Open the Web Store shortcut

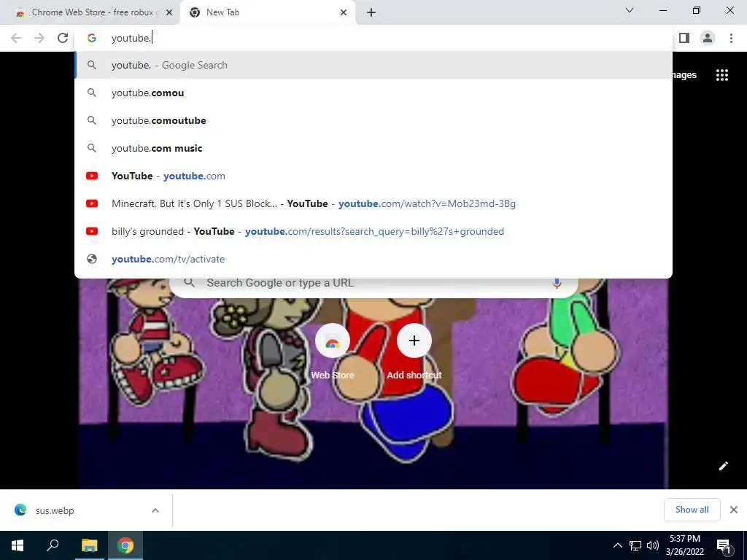click(x=333, y=352)
